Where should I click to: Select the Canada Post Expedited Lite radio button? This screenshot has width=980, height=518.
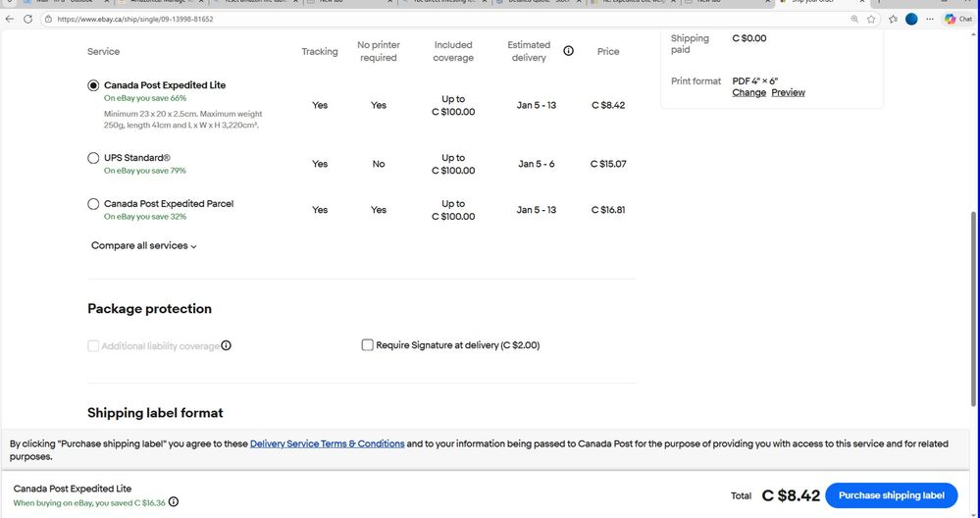(x=94, y=85)
